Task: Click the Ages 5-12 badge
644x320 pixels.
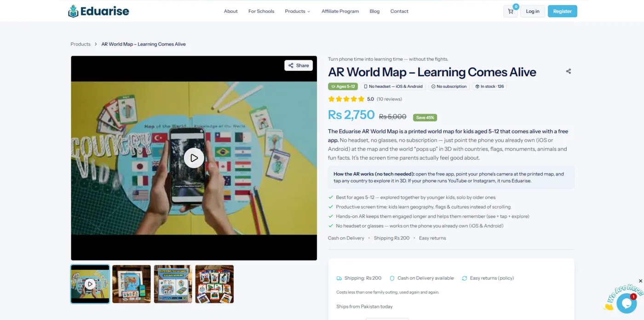Action: [x=343, y=87]
